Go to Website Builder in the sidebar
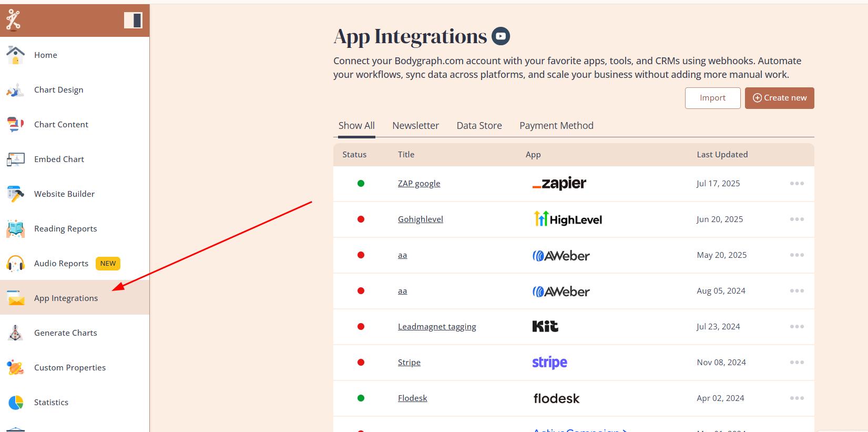868x432 pixels. coord(64,194)
